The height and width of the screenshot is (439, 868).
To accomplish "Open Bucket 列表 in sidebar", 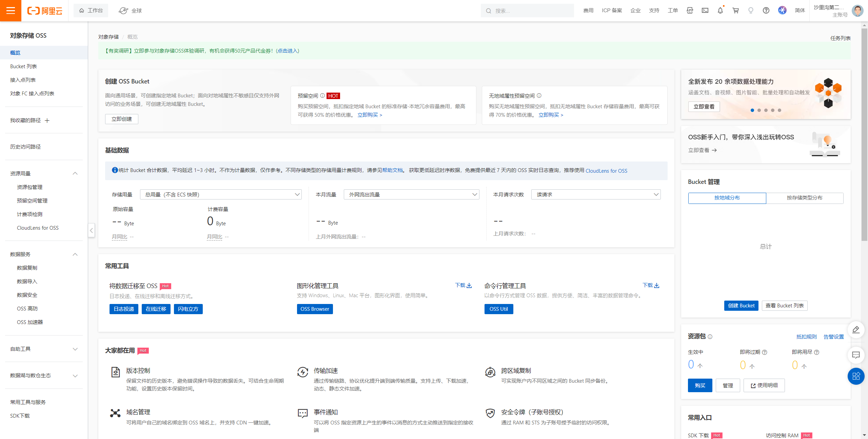I will (23, 66).
